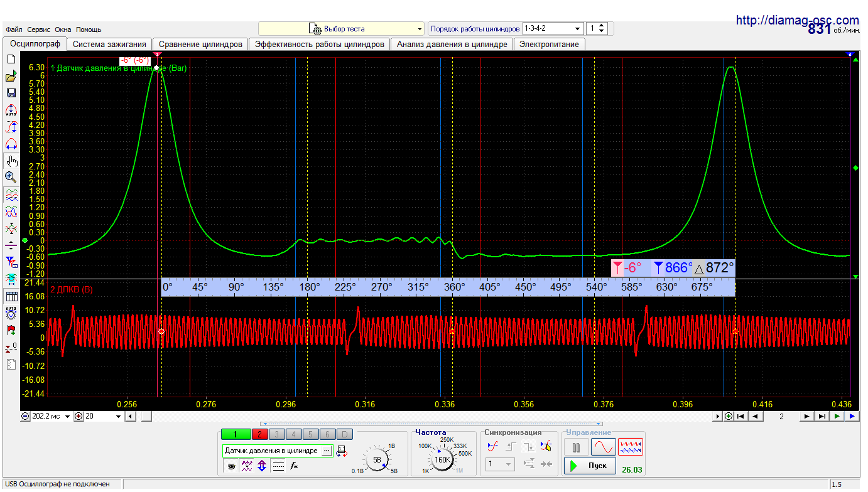868x492 pixels.
Task: Switch to Система зажигания tab
Action: pyautogui.click(x=109, y=44)
